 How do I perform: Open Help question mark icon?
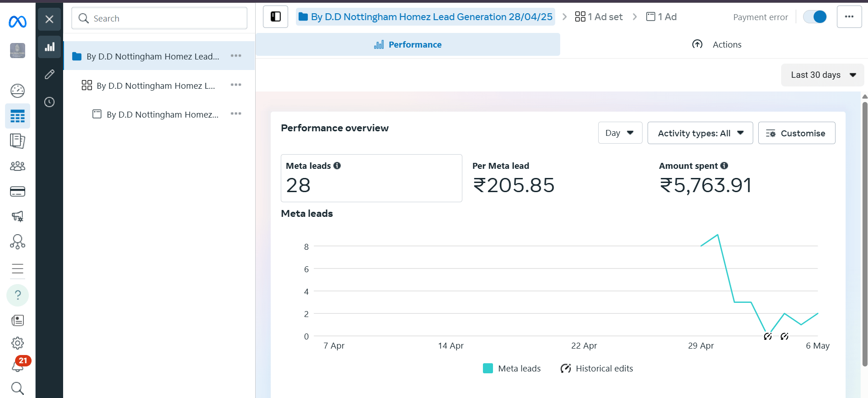pos(17,295)
